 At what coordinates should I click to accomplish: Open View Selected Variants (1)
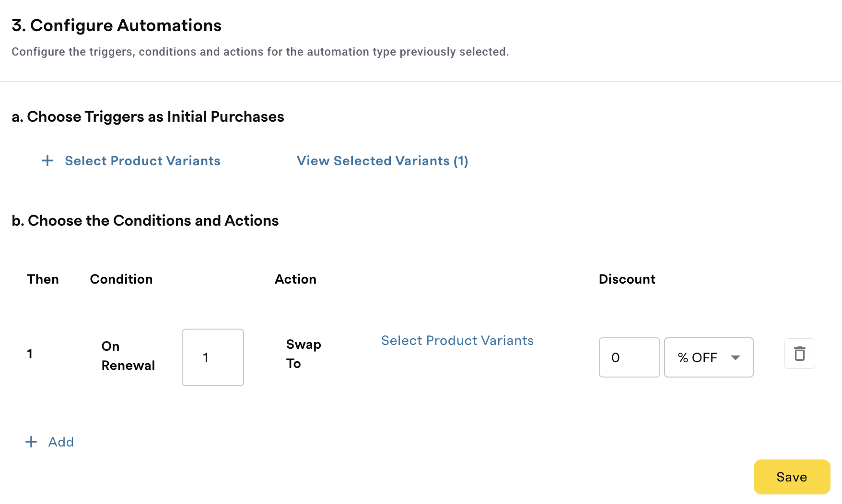click(382, 161)
